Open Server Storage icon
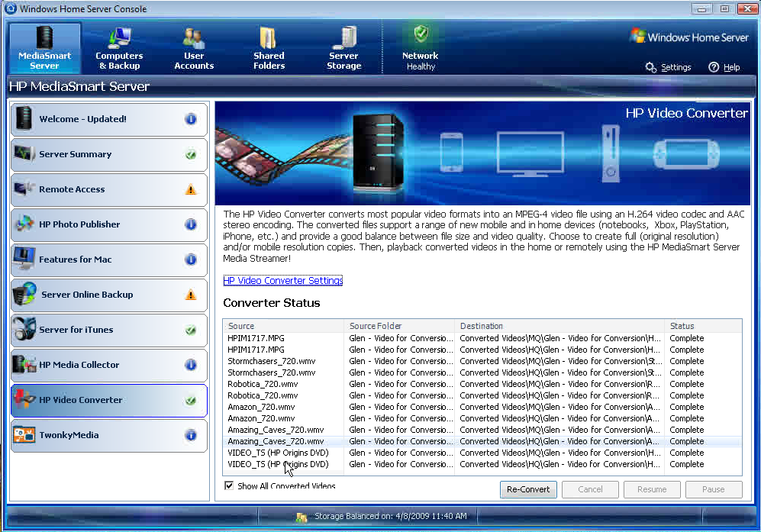 click(x=344, y=38)
